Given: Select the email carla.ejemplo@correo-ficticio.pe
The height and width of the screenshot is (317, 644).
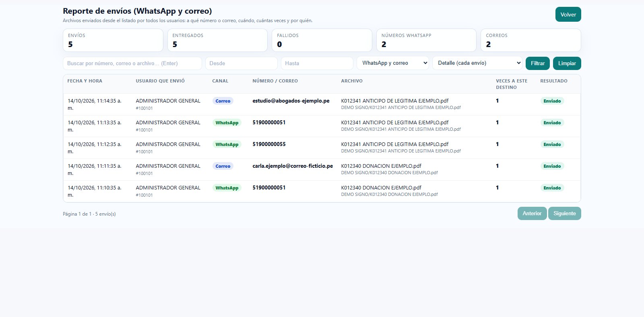Looking at the screenshot, I should click(293, 166).
